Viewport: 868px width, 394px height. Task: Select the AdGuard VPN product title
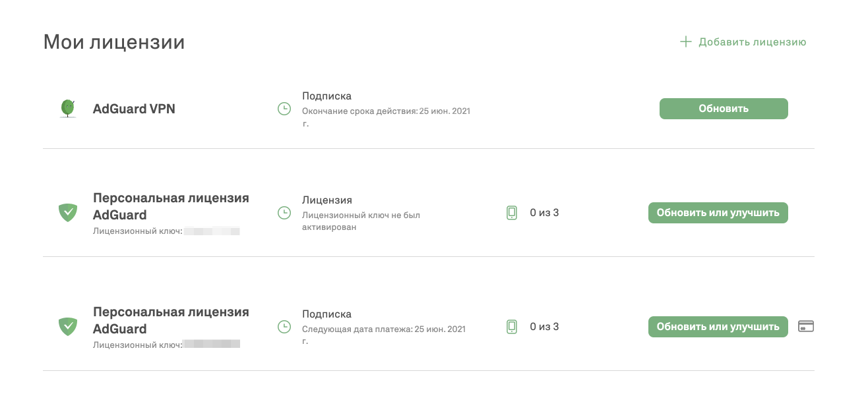coord(134,109)
